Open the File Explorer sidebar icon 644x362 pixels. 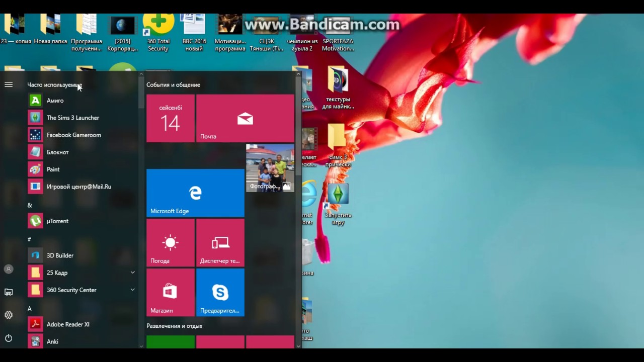point(9,292)
